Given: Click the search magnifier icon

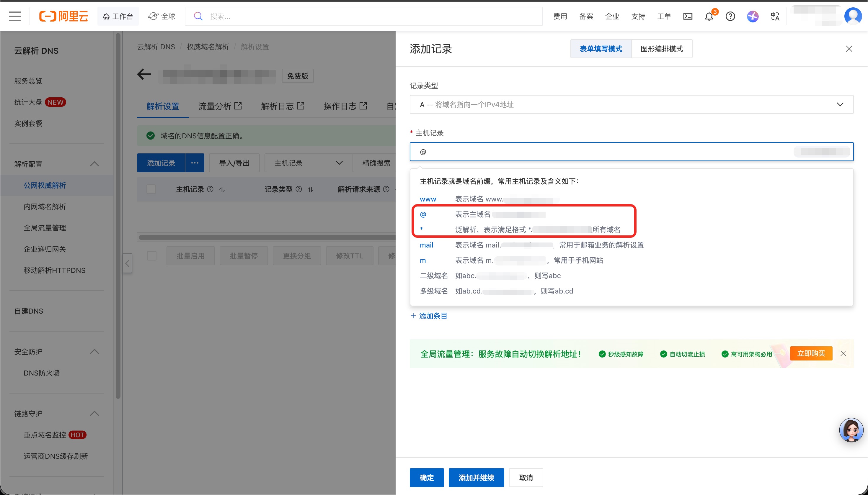Looking at the screenshot, I should point(198,16).
